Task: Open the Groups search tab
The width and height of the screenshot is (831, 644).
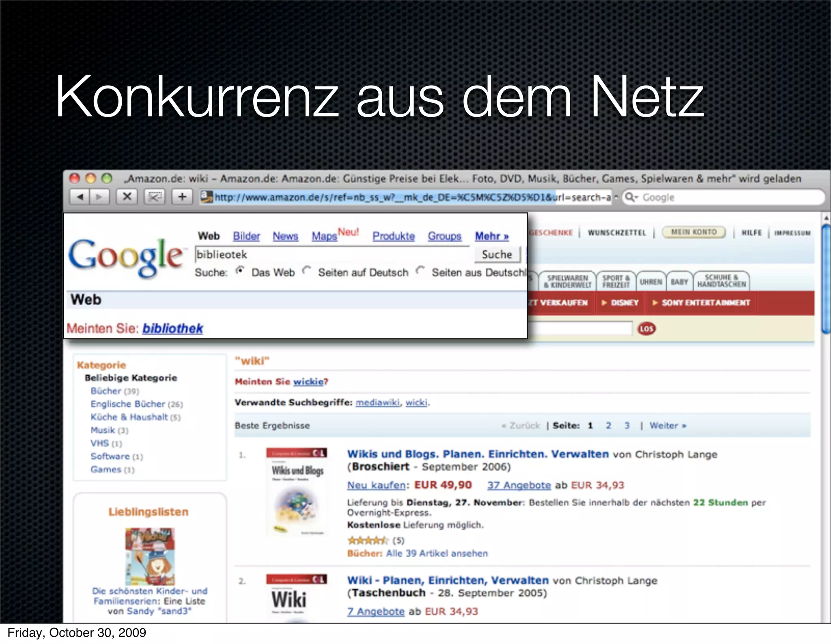Action: (x=445, y=236)
